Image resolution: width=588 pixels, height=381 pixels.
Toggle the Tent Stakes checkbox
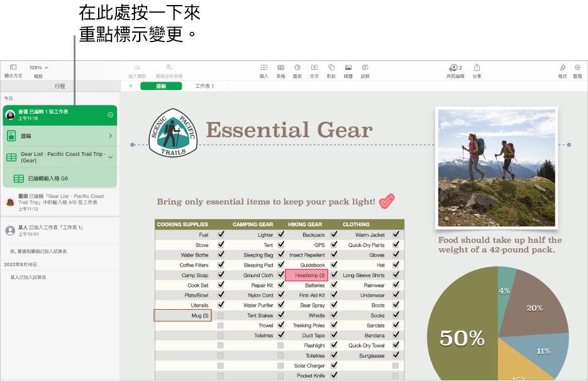coord(281,315)
